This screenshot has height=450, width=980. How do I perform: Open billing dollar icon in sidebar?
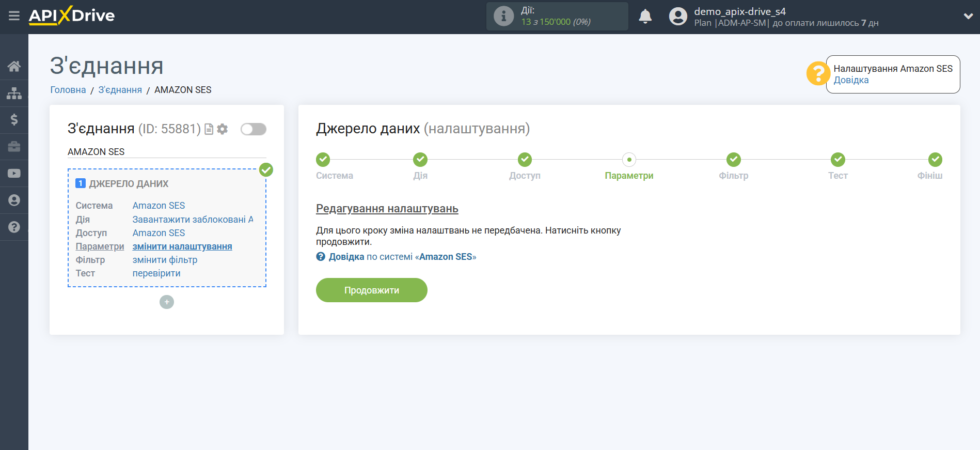14,120
